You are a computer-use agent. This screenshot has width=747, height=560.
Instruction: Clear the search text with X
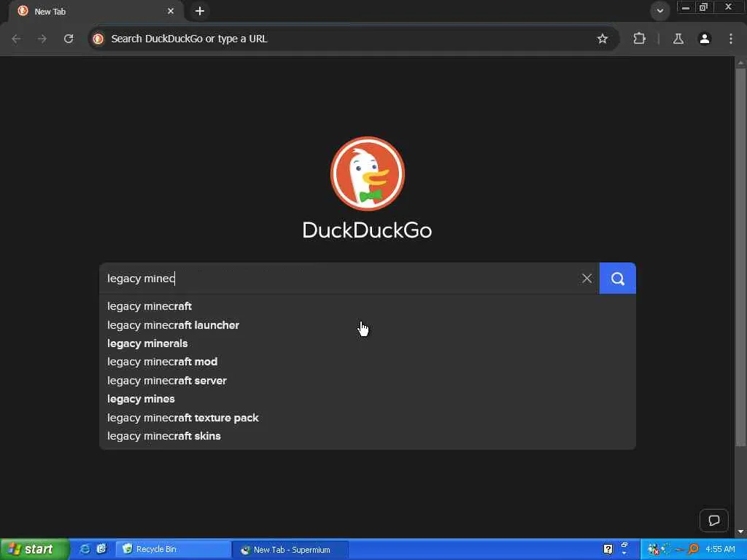coord(587,279)
